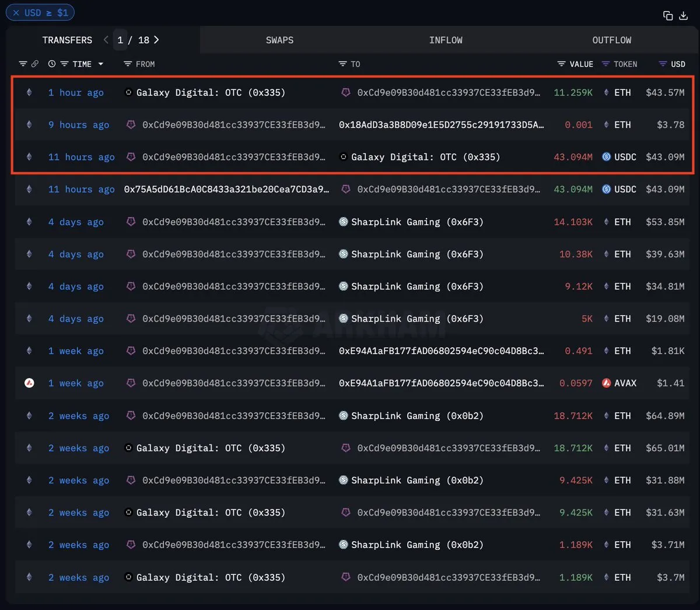Click the page number 1 field

pyautogui.click(x=120, y=40)
